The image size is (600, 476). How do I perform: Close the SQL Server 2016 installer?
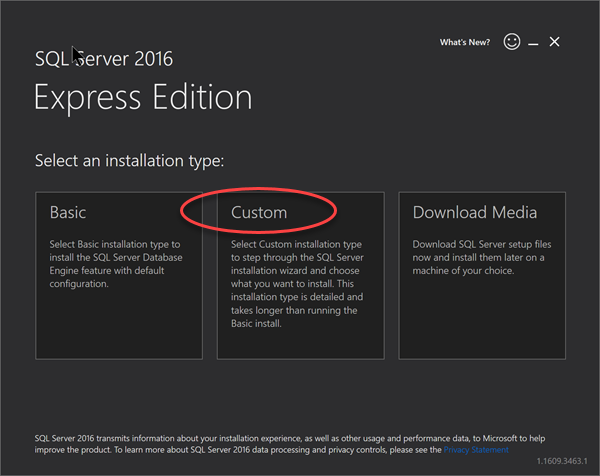click(554, 41)
